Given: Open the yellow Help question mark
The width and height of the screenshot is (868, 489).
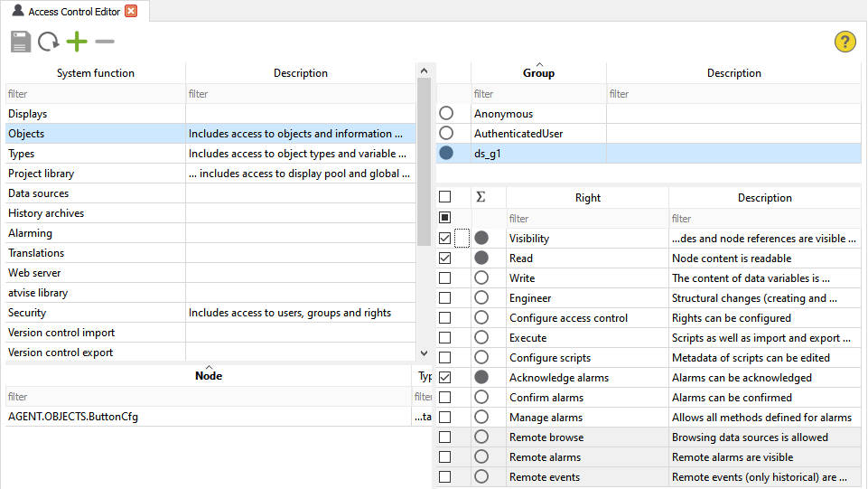Looking at the screenshot, I should click(x=845, y=42).
